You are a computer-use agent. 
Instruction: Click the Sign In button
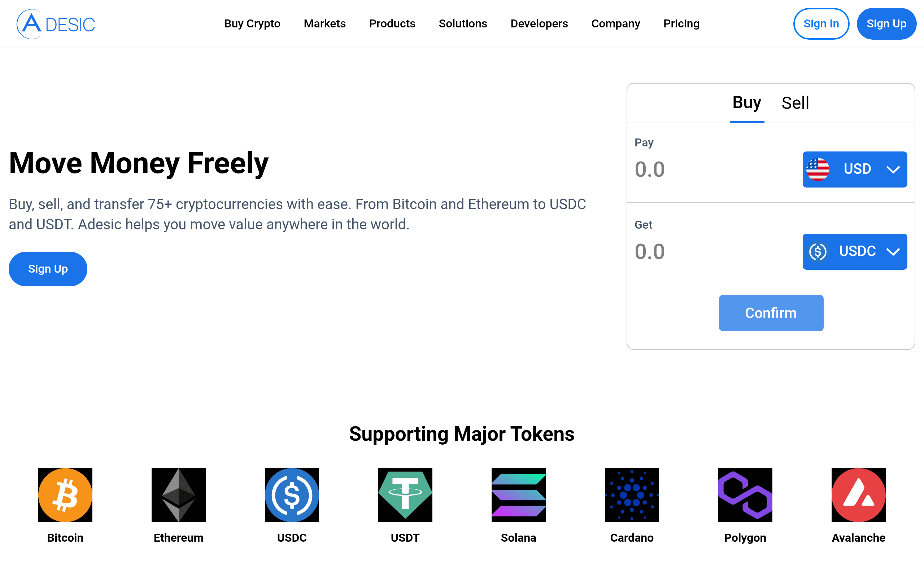pyautogui.click(x=821, y=24)
